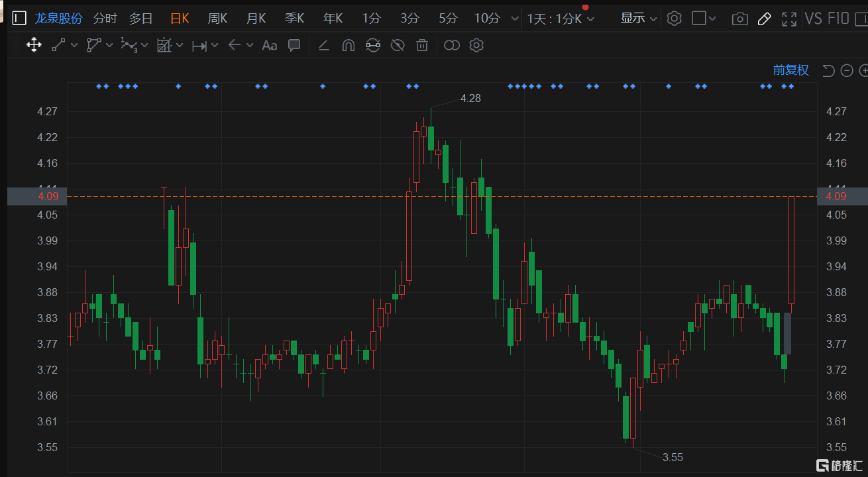Select the comment bubble tool
Screen dimensions: 868x477
[294, 45]
